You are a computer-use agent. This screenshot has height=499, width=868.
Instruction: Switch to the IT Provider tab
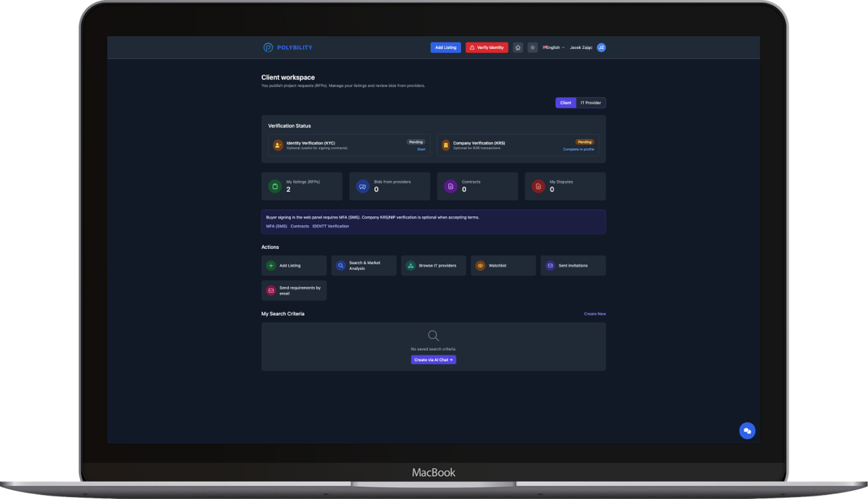(591, 103)
